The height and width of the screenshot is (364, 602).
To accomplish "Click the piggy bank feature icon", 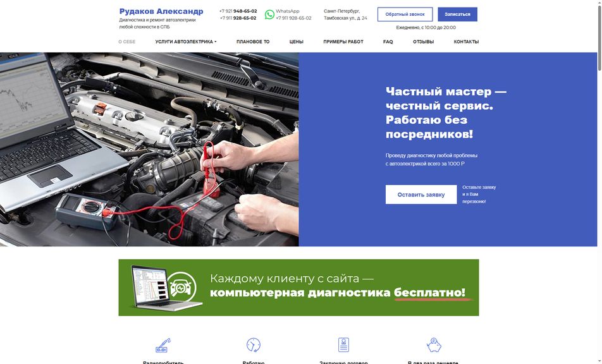I will 433,345.
